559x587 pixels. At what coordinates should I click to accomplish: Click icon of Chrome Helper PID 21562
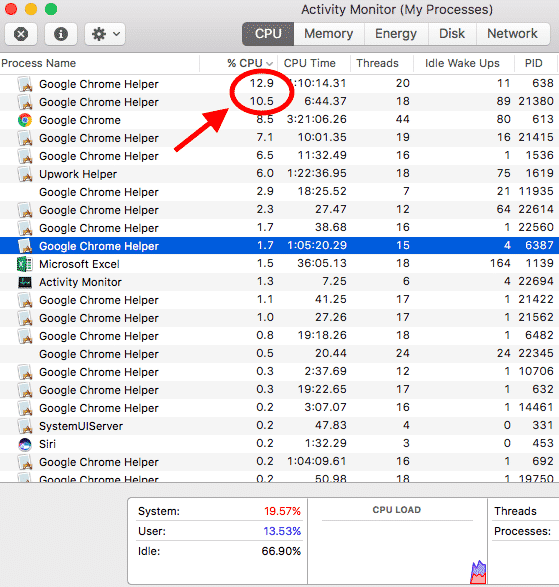click(25, 318)
